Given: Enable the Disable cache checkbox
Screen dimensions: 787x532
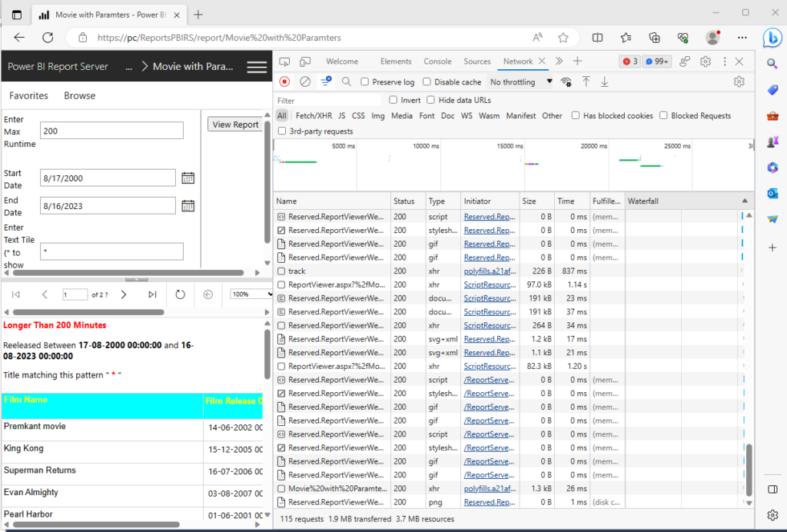Looking at the screenshot, I should (x=427, y=81).
